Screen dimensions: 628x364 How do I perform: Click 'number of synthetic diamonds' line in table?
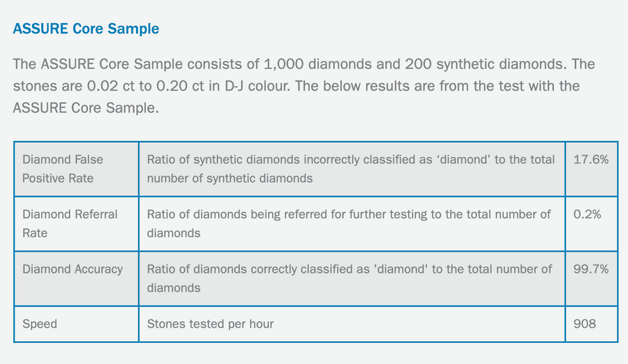[x=230, y=179]
